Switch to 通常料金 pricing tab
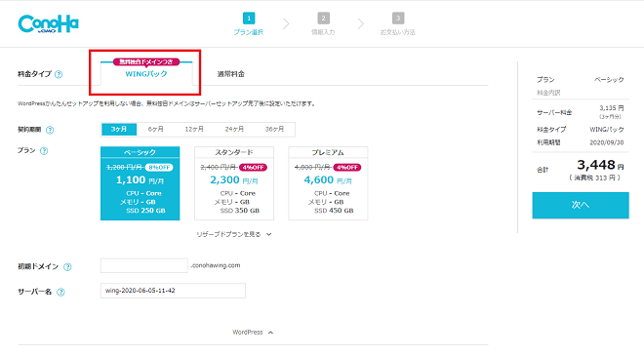This screenshot has width=644, height=356. point(231,74)
